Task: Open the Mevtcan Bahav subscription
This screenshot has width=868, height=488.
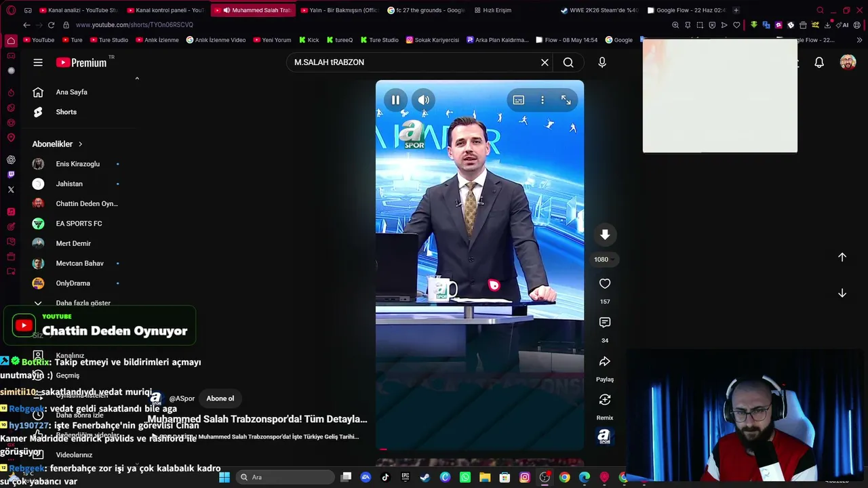Action: tap(81, 263)
